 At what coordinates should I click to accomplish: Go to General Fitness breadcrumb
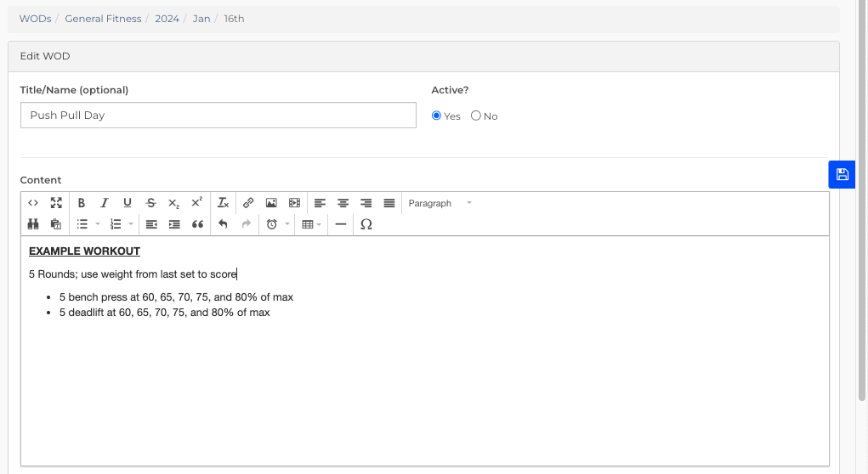103,19
